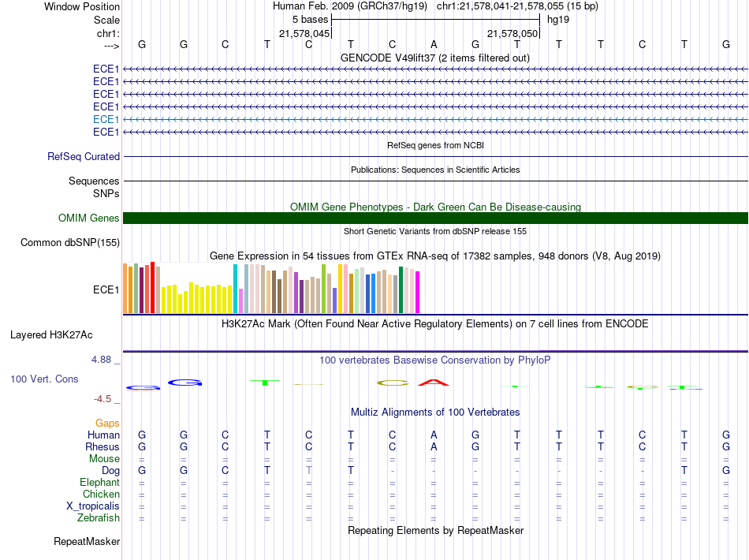This screenshot has height=560, width=749.
Task: Select the light-blue ECE1 transcript label
Action: [x=106, y=119]
